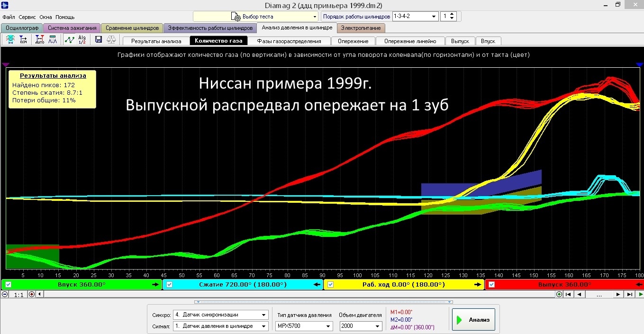The image size is (644, 334).
Task: Click the 1:1 zoom reset button
Action: click(18, 295)
